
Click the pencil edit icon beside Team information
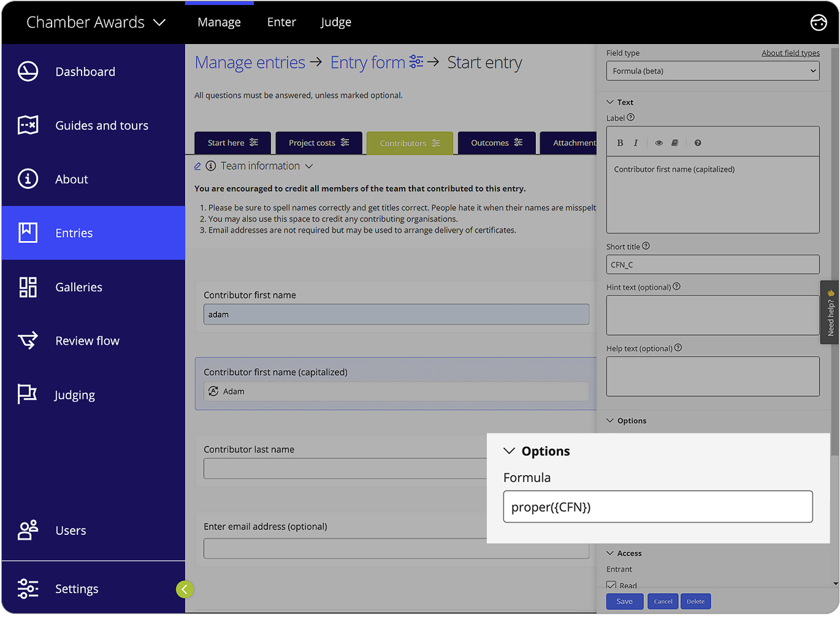[197, 166]
